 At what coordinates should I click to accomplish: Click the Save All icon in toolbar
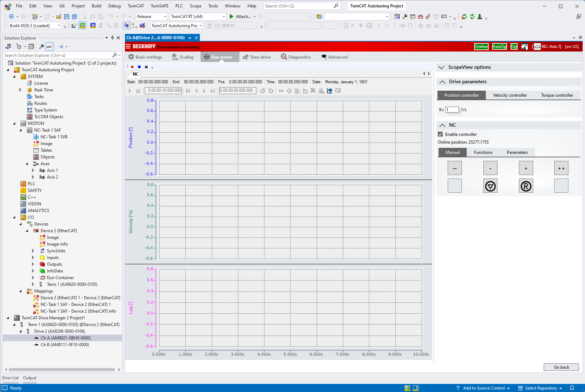tap(74, 17)
